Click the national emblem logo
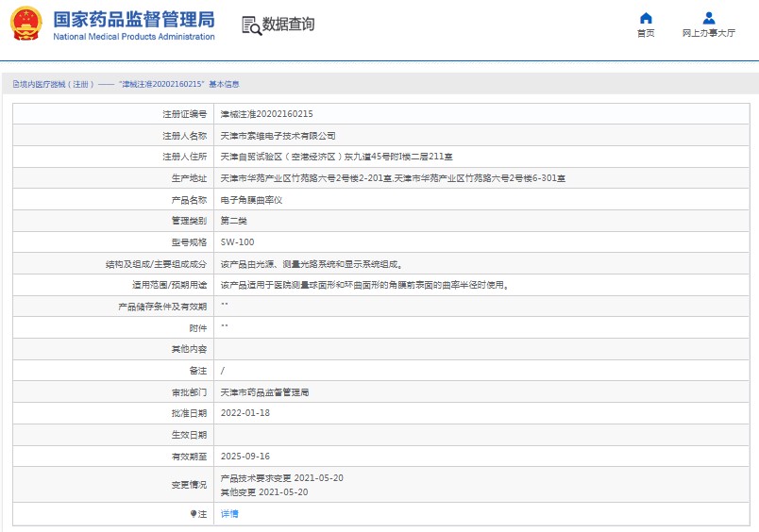 tap(25, 25)
